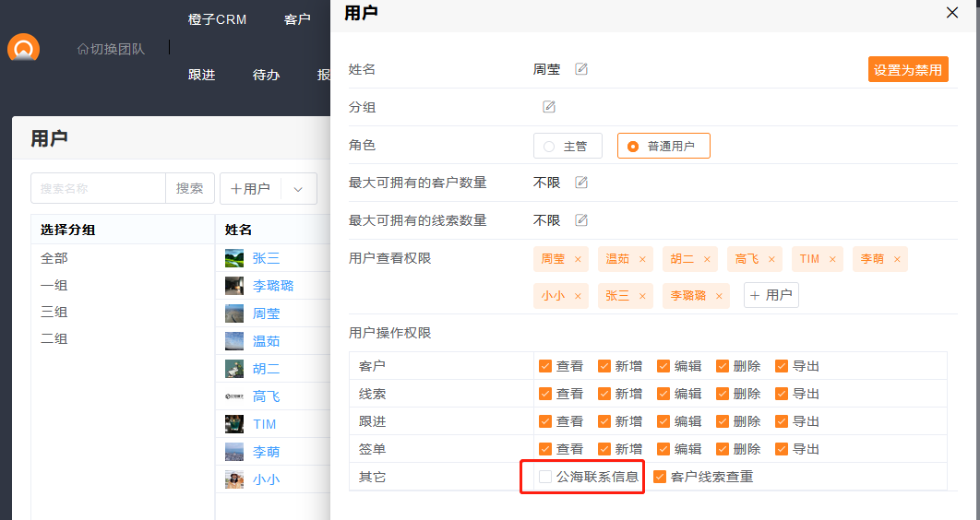Viewport: 980px width, 520px height.
Task: Uncheck 客户线索查重 permission
Action: [x=660, y=477]
